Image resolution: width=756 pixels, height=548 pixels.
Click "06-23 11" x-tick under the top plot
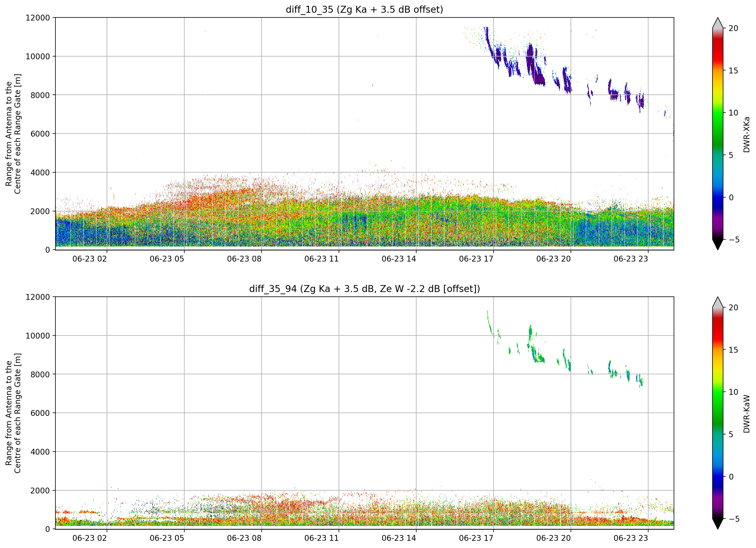[322, 259]
